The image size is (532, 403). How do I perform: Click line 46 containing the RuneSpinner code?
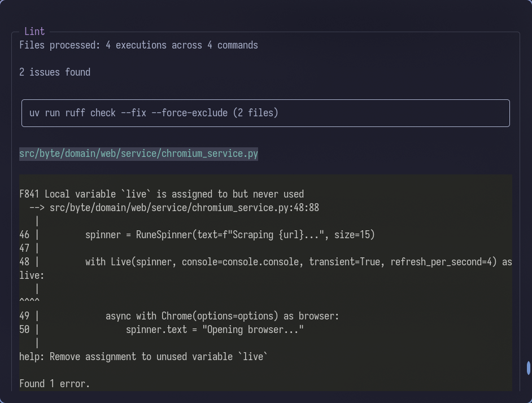[x=198, y=234]
